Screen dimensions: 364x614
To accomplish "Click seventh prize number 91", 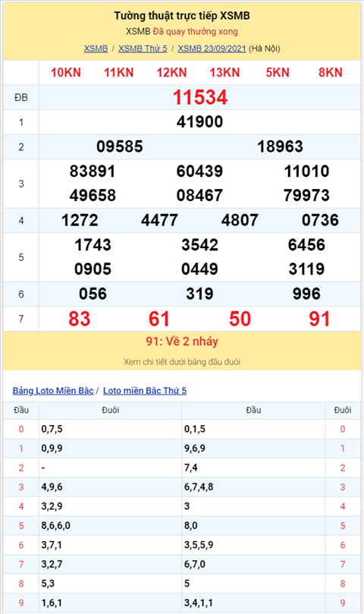I will tap(319, 319).
